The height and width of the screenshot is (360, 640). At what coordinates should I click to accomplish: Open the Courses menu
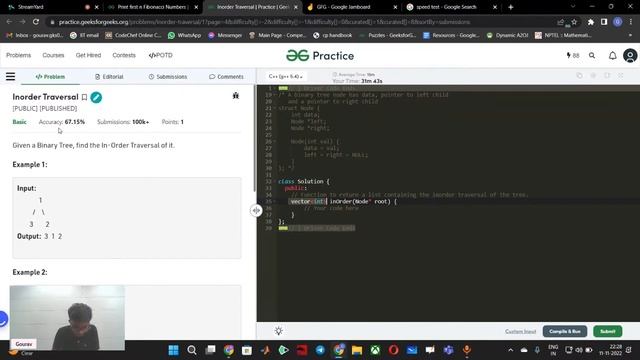pos(53,55)
